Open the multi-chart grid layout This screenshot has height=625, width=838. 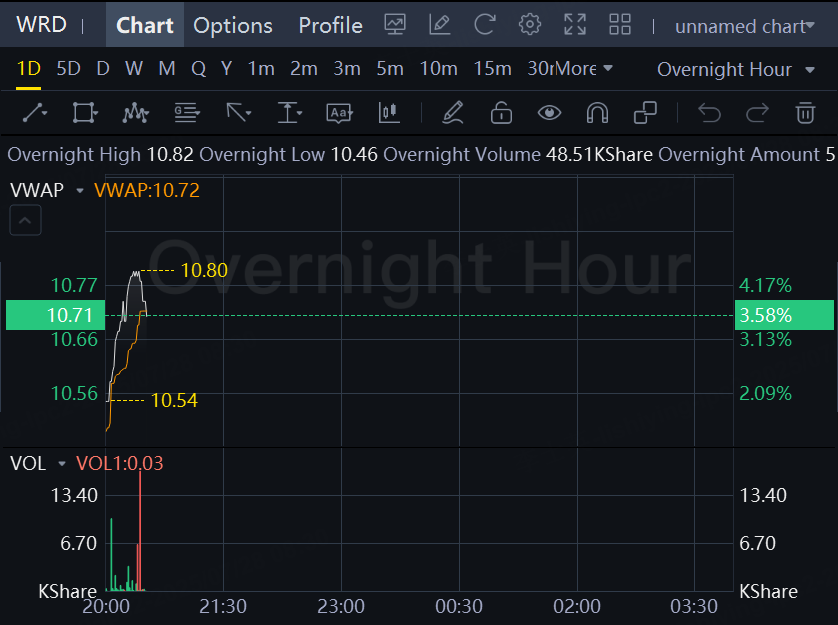620,25
